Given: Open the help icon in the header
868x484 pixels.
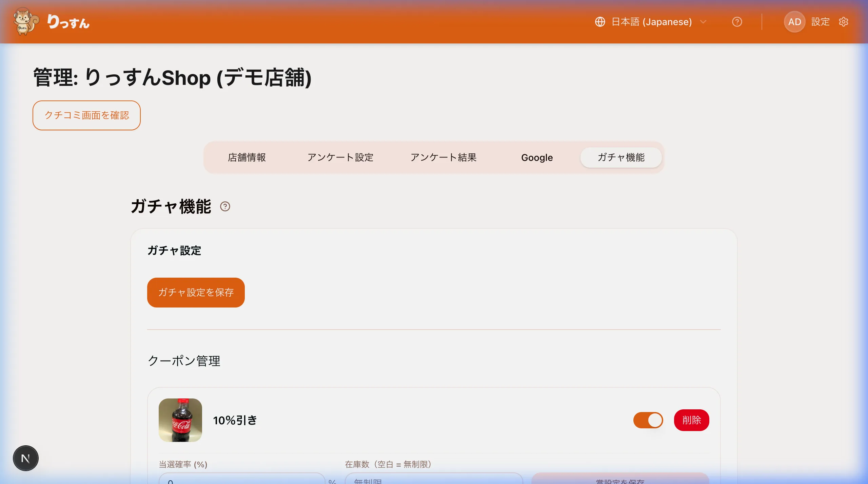Looking at the screenshot, I should (x=737, y=22).
